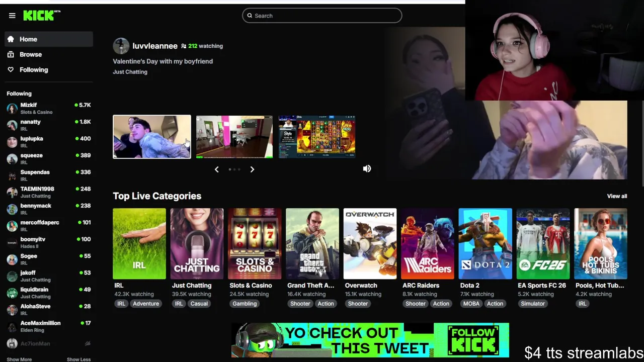
Task: Open the Grand Theft Auto category card
Action: point(312,243)
